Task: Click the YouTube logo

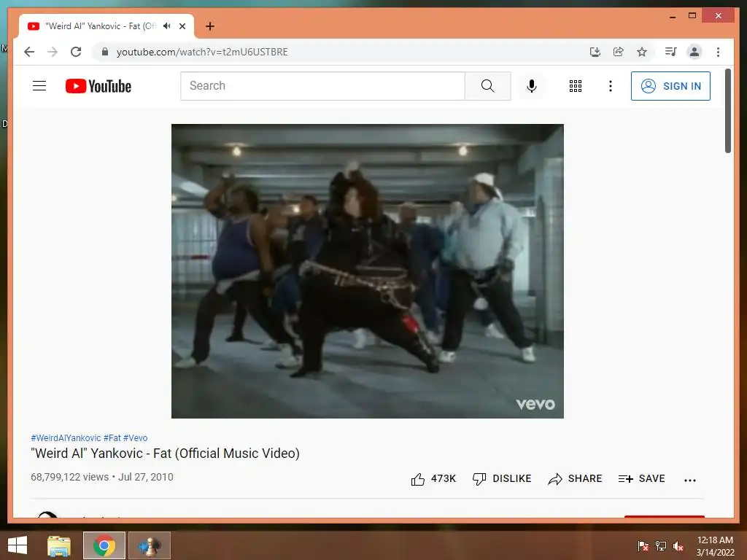Action: (x=98, y=86)
